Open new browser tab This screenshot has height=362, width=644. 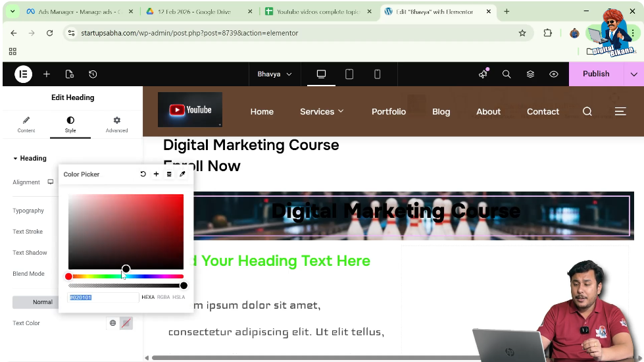(x=507, y=11)
